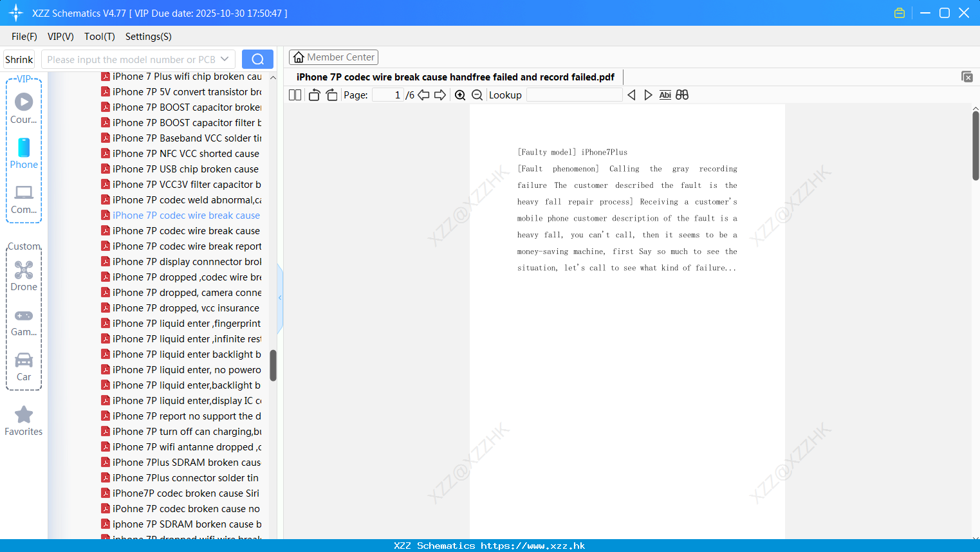
Task: Open iPhone 7P codec weld abnormal file
Action: coord(181,200)
